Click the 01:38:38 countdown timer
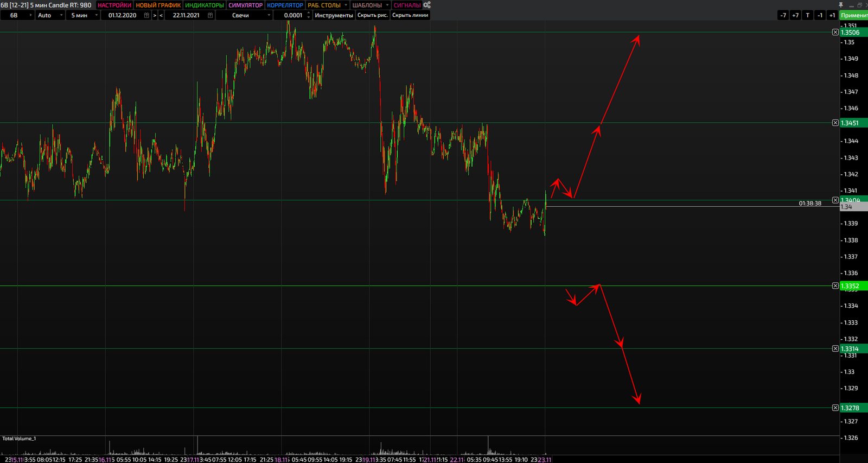 810,204
